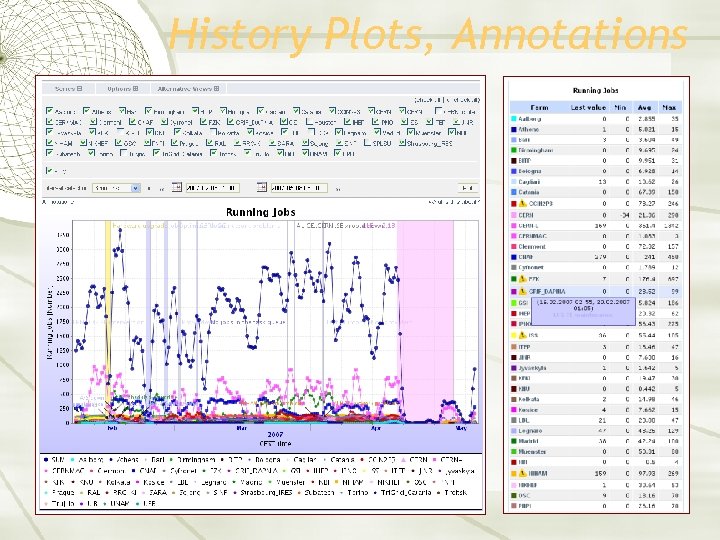
Task: Open the start date calendar picker icon
Action: click(176, 187)
